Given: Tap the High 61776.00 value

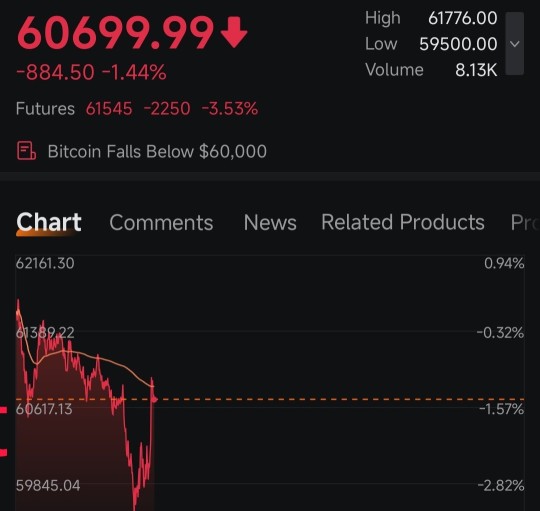Looking at the screenshot, I should click(x=463, y=18).
